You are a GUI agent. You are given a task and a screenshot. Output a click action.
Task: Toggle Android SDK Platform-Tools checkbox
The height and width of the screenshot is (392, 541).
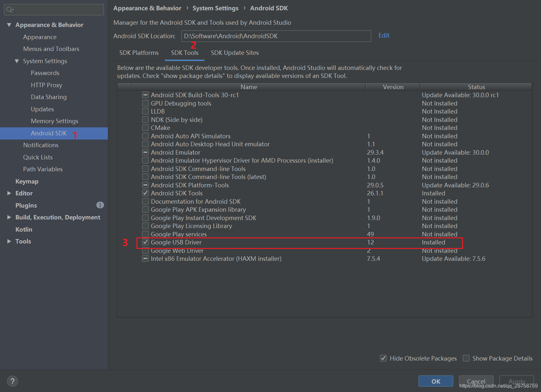tap(145, 185)
